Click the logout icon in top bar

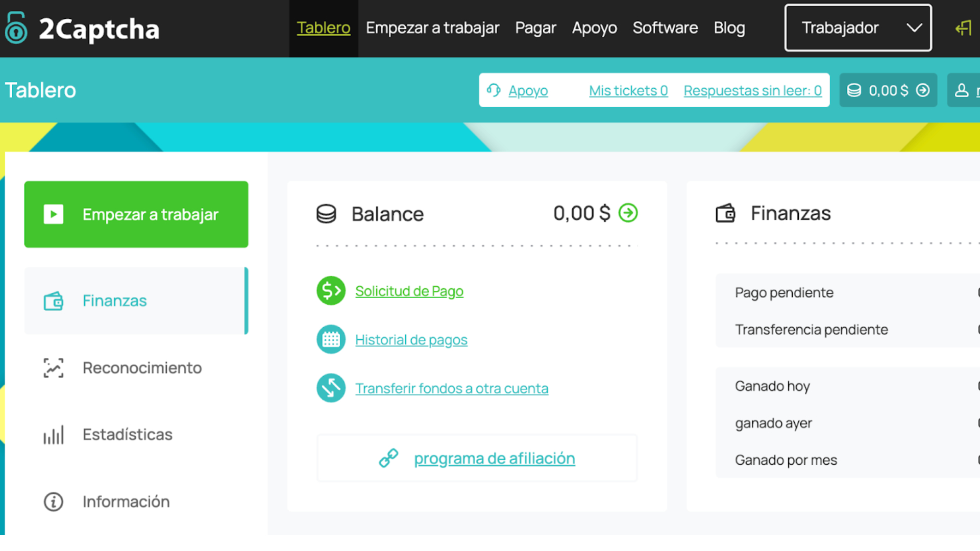click(x=963, y=28)
